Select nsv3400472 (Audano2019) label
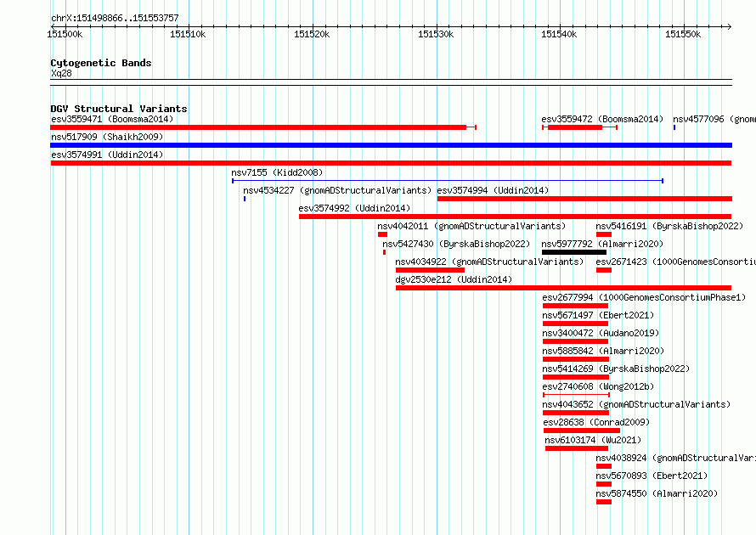756x535 pixels. coord(601,333)
